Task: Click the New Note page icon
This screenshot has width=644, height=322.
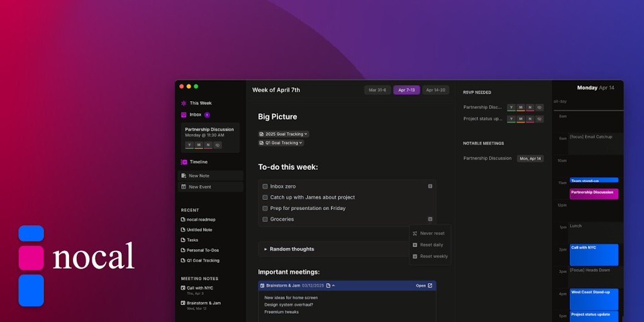Action: click(x=184, y=175)
